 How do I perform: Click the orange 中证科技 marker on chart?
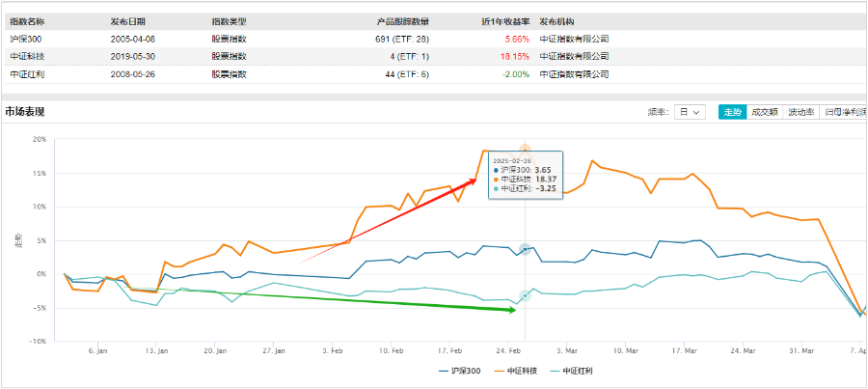tap(525, 151)
